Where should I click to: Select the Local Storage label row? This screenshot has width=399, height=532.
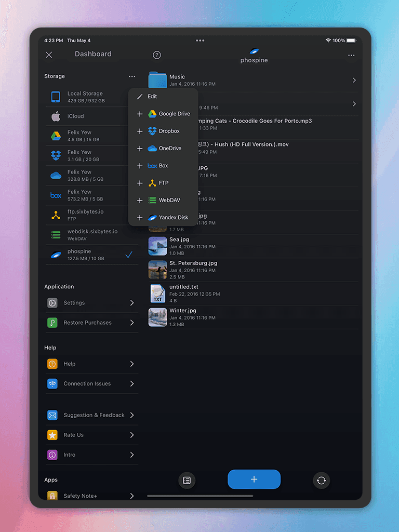(x=85, y=94)
